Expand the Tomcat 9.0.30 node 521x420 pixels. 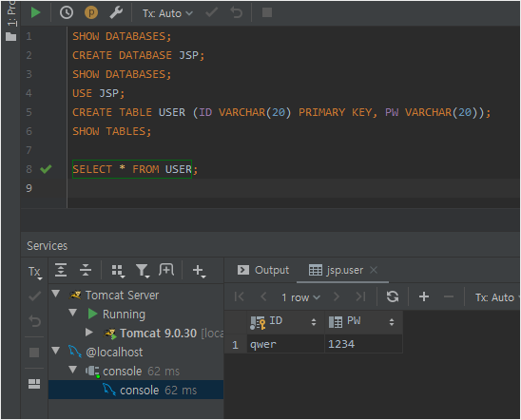tap(88, 332)
